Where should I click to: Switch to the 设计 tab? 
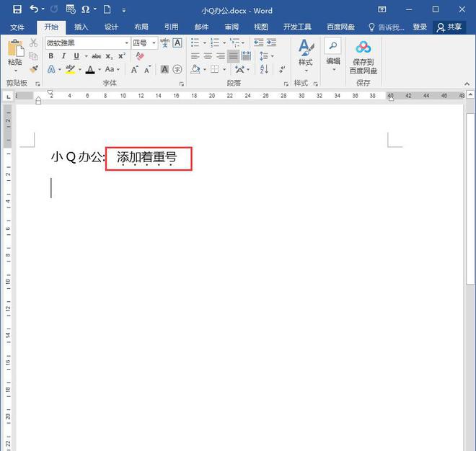coord(111,27)
